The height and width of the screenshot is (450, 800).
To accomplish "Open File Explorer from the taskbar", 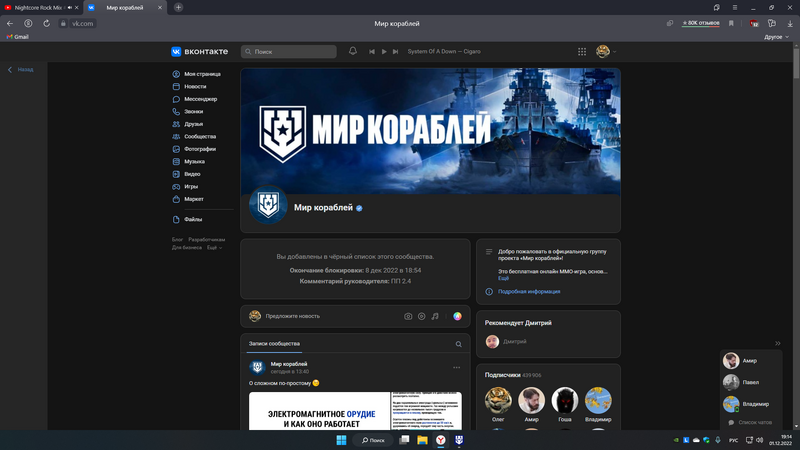I will point(422,440).
